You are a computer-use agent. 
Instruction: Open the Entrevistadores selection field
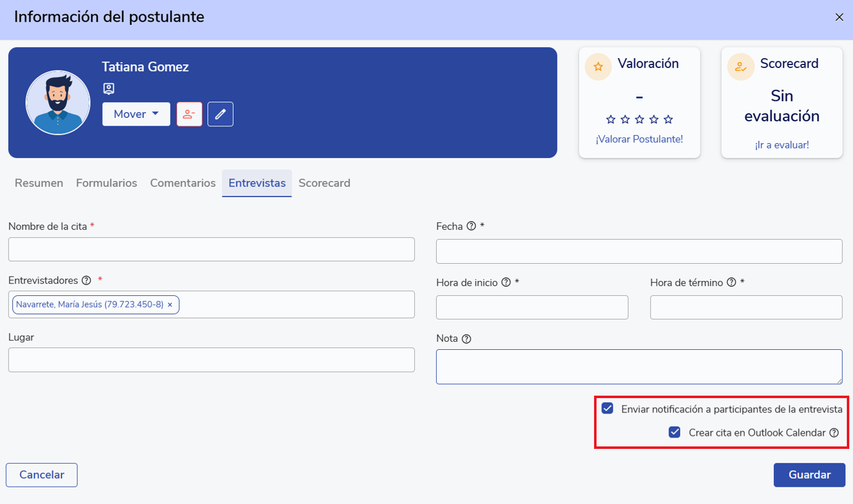(297, 305)
